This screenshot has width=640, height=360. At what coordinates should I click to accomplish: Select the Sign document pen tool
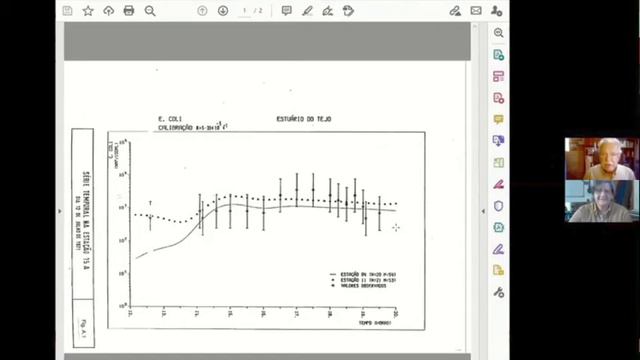coord(327,11)
